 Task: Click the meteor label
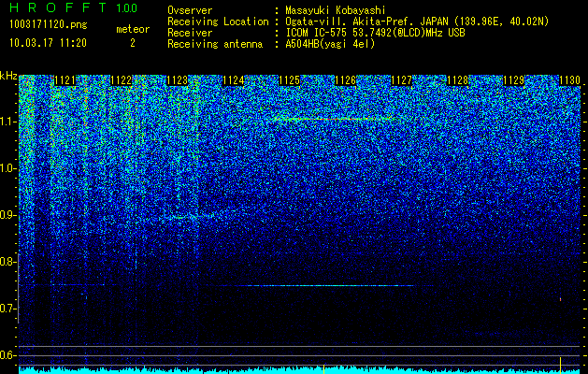tap(133, 29)
